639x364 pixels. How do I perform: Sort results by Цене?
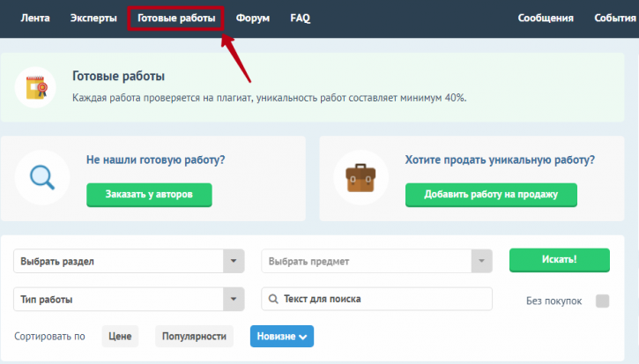point(120,337)
